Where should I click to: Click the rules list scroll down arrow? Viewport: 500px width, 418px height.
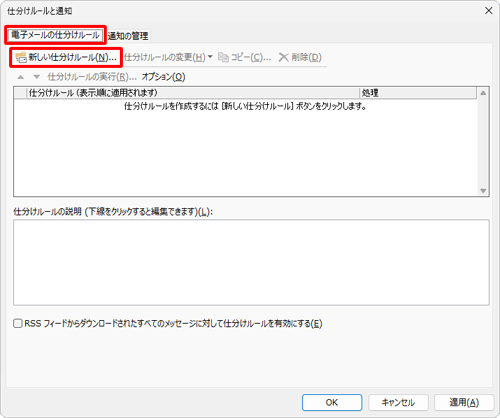click(483, 191)
